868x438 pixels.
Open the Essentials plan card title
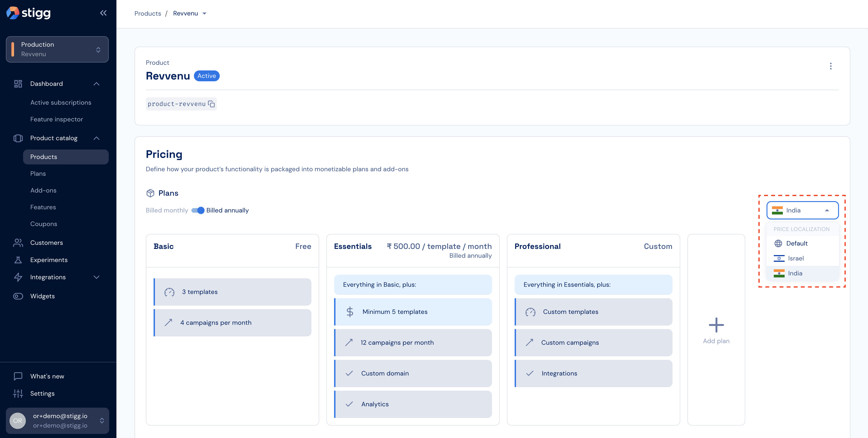pyautogui.click(x=352, y=246)
